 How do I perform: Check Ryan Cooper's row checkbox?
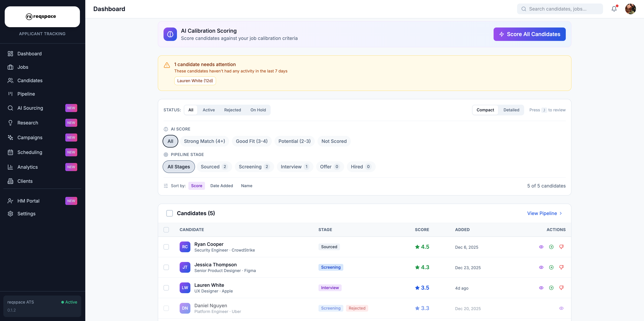point(166,247)
